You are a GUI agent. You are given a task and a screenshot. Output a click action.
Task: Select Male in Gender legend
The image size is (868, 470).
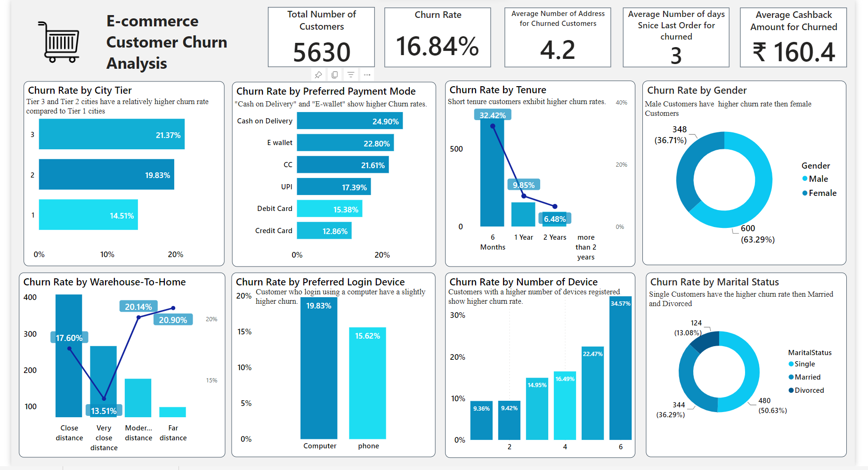[x=818, y=179]
